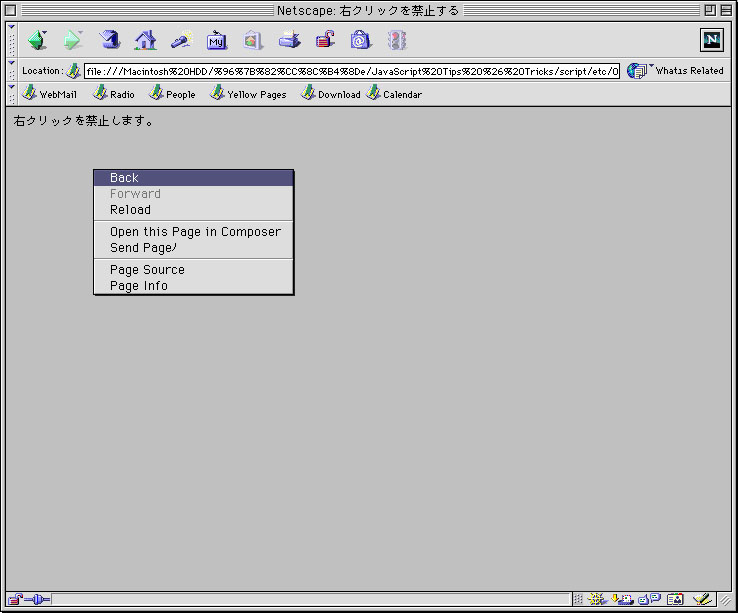Click the Images toolbar icon
The height and width of the screenshot is (613, 738).
(x=253, y=40)
